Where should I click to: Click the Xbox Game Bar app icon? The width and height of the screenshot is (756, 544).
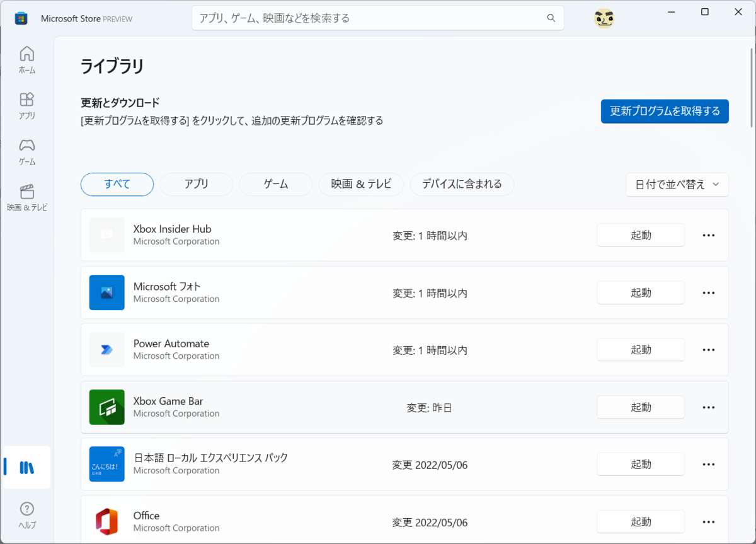pos(107,407)
